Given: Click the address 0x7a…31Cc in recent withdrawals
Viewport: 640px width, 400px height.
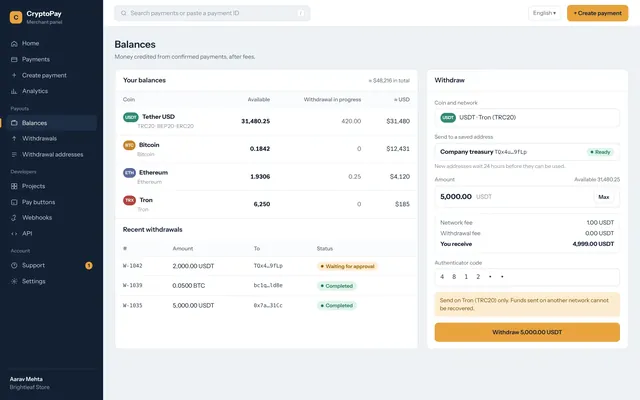Looking at the screenshot, I should click(x=268, y=305).
